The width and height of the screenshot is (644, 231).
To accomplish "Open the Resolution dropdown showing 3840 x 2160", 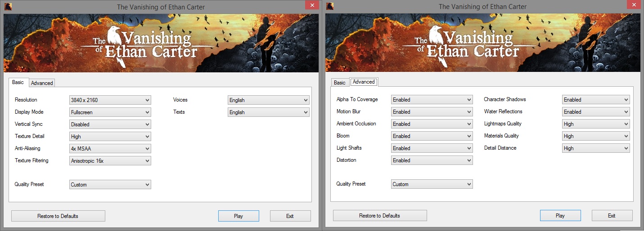I will click(110, 100).
